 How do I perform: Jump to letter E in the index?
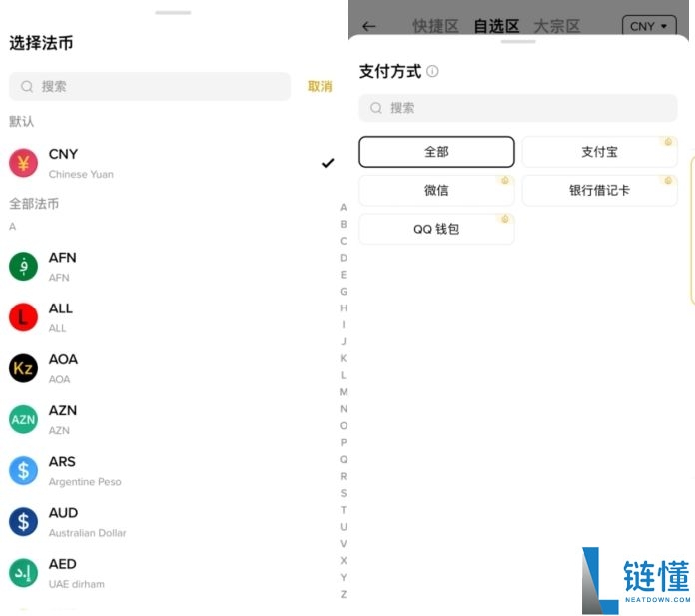pos(344,275)
